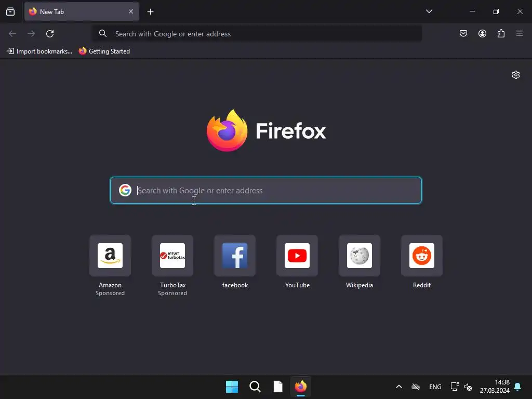This screenshot has width=532, height=399.
Task: Open the application hamburger menu
Action: (520, 33)
